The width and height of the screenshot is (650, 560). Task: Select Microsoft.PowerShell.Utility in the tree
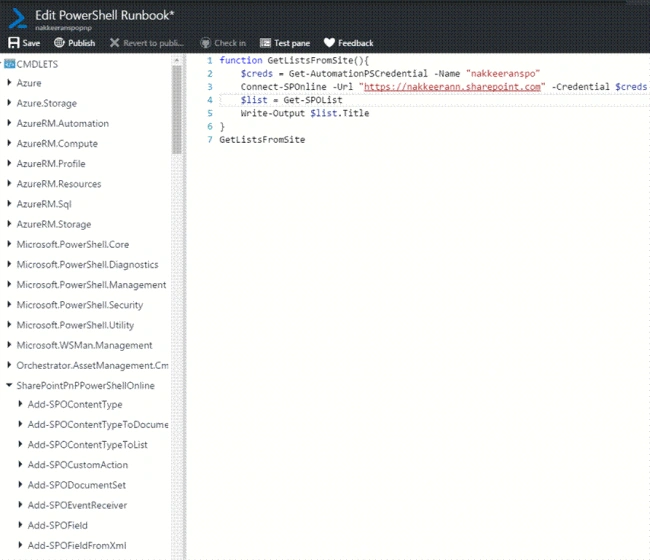(75, 325)
